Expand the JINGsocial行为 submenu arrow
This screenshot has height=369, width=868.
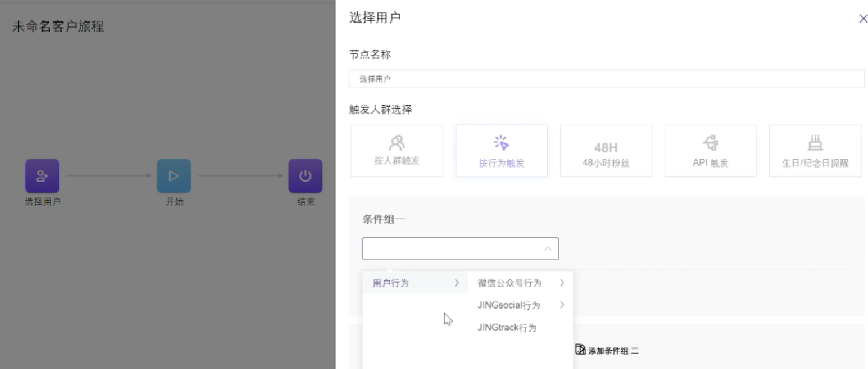pos(562,305)
